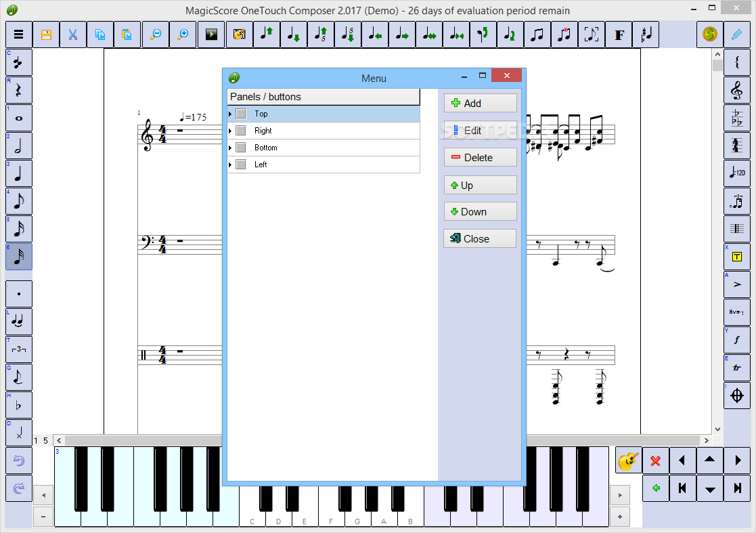Click the guitar icon near the keyboard

point(628,461)
